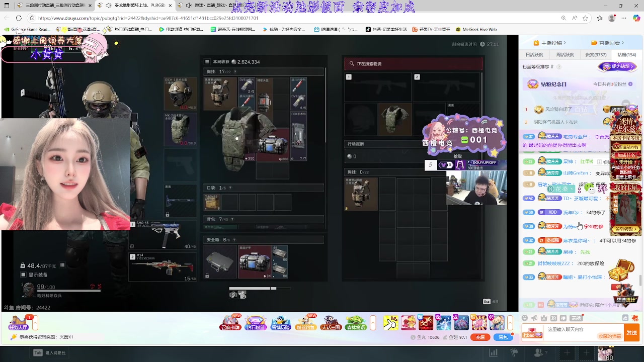644x362 pixels.
Task: Select ranked fan 阴阳怪气机器人卡布达
Action: pyautogui.click(x=555, y=122)
